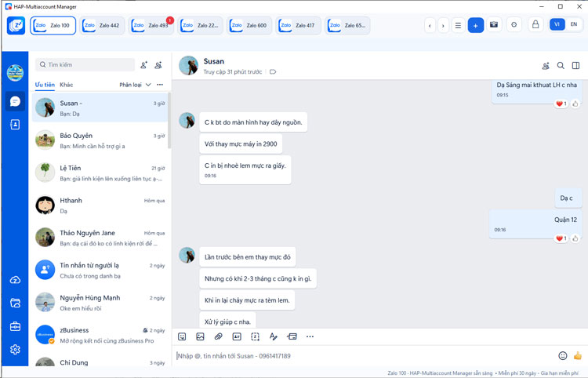Open the Contacts book sidebar icon
The image size is (588, 378).
(15, 125)
